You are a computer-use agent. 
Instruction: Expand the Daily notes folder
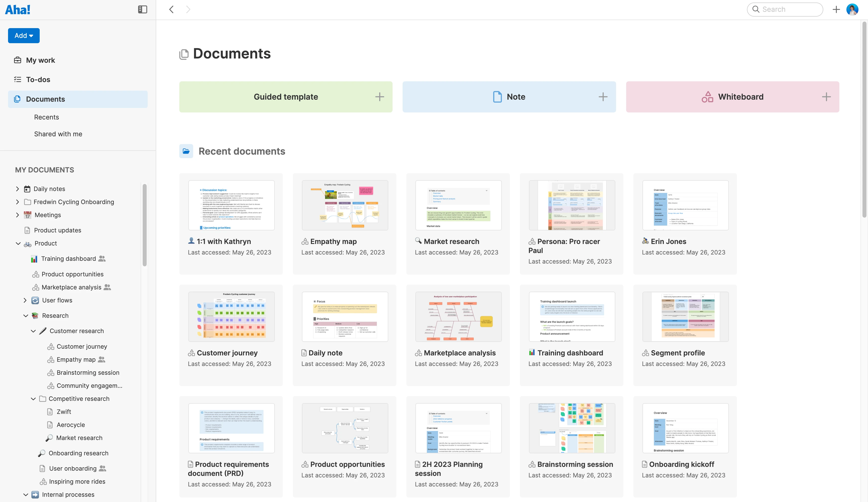18,189
